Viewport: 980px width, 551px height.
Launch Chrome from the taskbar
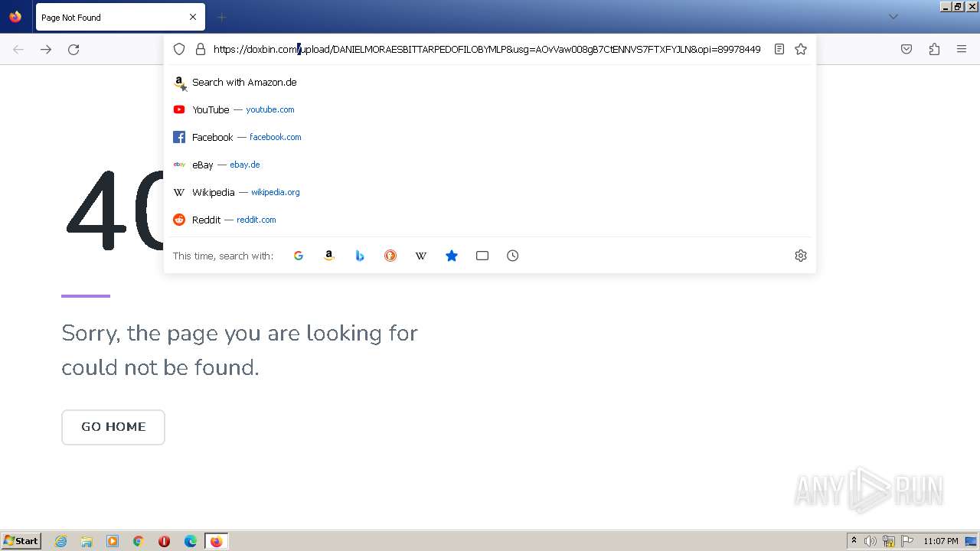coord(139,541)
